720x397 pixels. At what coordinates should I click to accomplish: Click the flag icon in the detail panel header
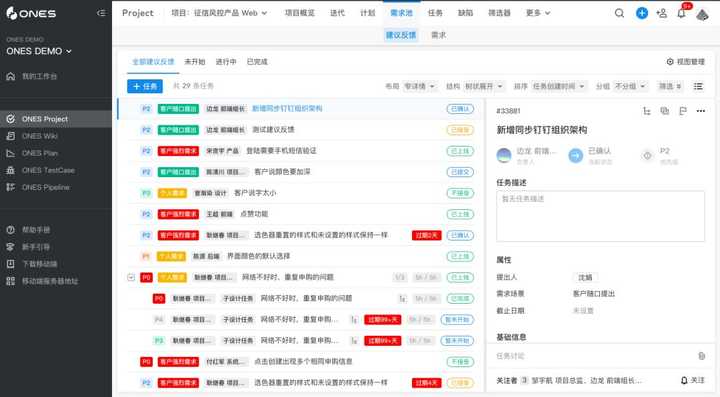683,111
